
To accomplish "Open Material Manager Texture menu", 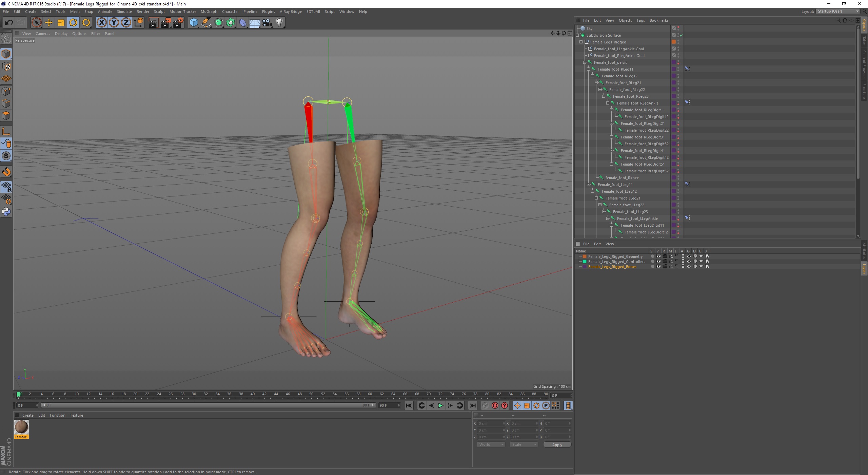I will (76, 415).
